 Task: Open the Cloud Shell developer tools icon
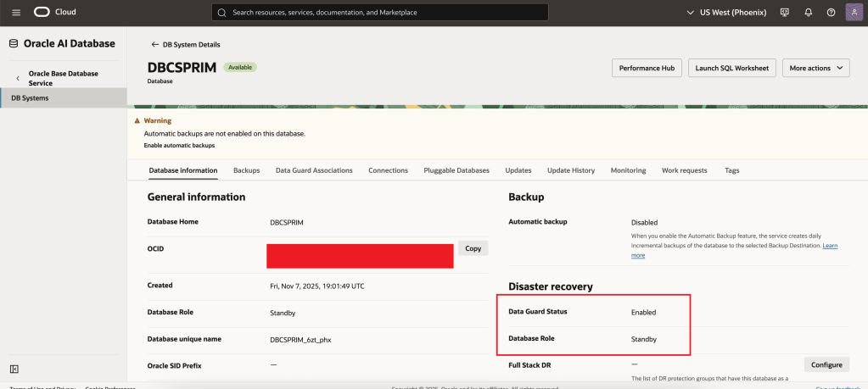pyautogui.click(x=785, y=13)
